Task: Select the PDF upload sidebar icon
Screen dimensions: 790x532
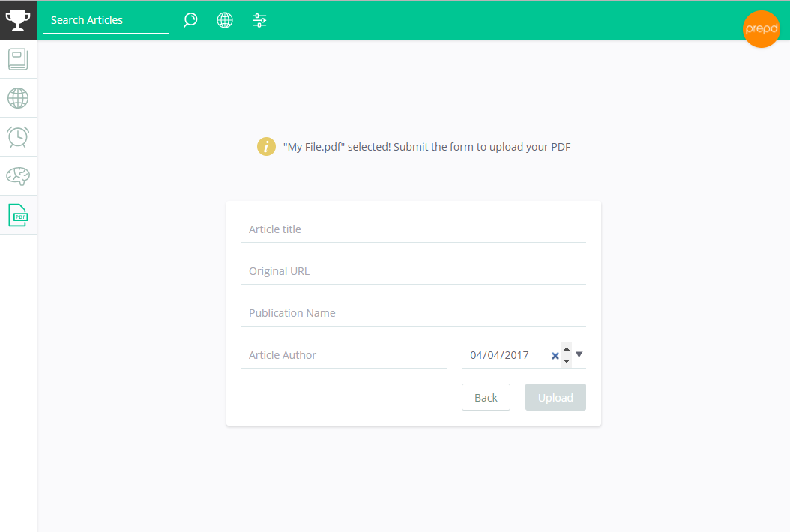Action: tap(18, 215)
